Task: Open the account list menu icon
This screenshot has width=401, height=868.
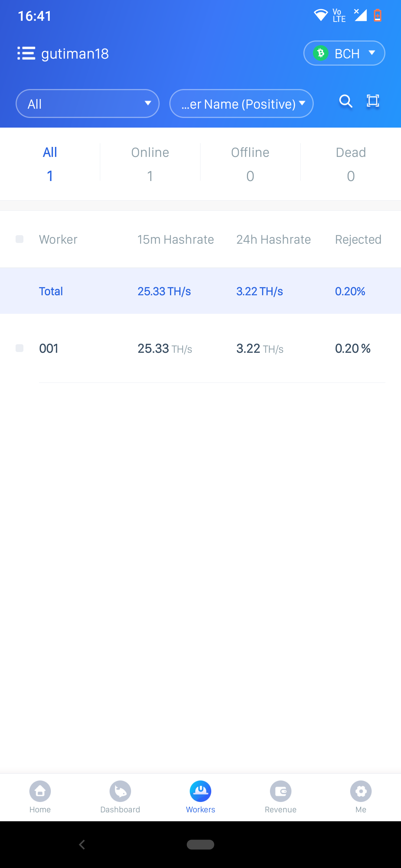Action: click(26, 53)
